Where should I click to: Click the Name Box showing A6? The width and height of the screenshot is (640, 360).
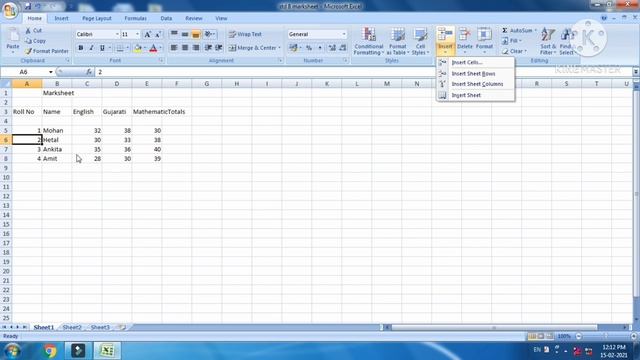click(x=27, y=72)
